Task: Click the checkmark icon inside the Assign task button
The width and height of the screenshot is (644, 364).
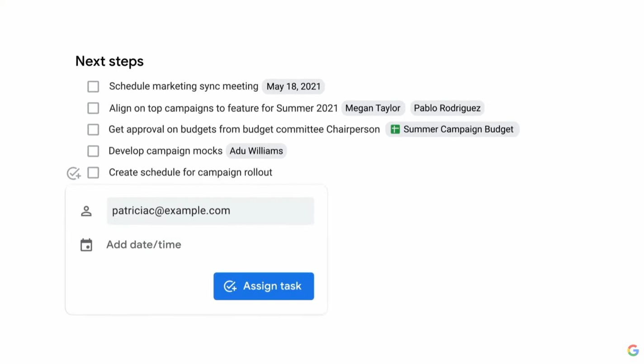Action: tap(230, 286)
